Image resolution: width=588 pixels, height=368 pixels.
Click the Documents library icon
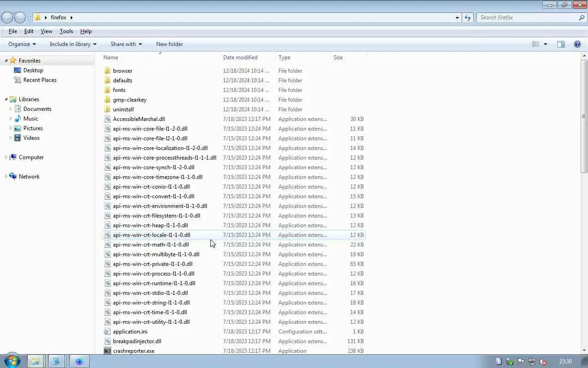click(x=17, y=109)
